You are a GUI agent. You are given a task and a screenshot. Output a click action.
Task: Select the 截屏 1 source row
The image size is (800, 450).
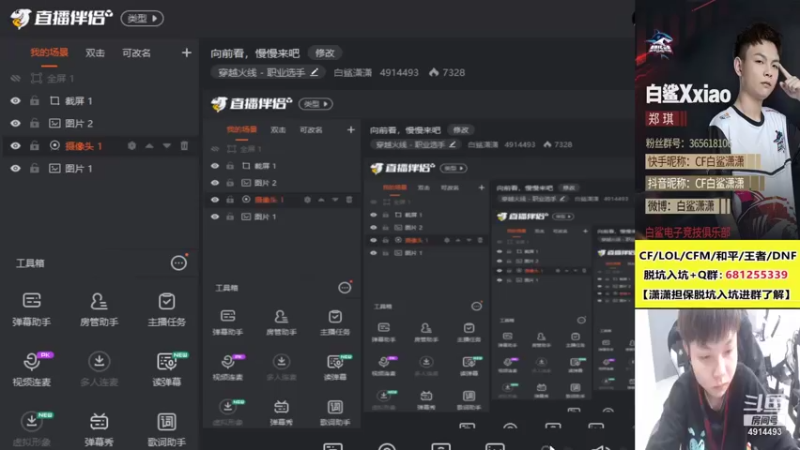tap(99, 101)
